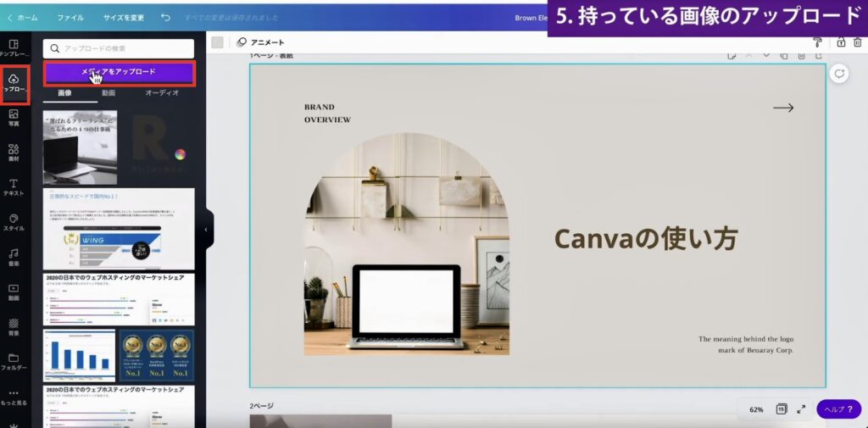This screenshot has height=428, width=868.
Task: Open the スタイル (Styles) sidebar panel
Action: tap(14, 223)
